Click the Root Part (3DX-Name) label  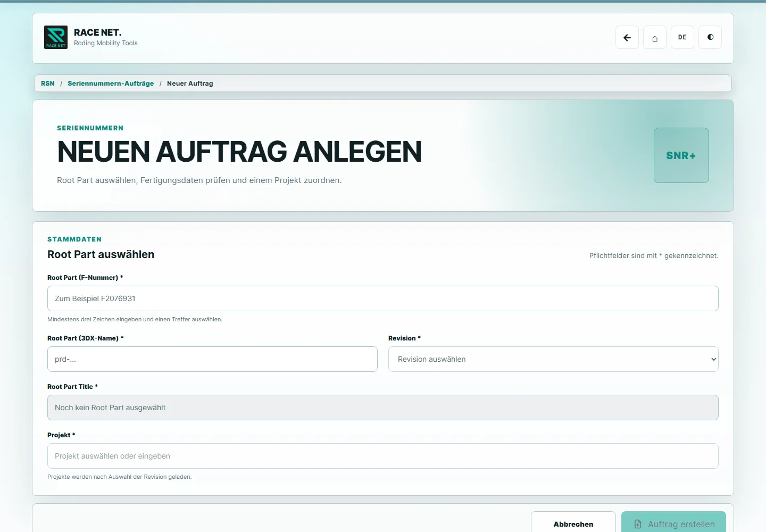pos(85,338)
